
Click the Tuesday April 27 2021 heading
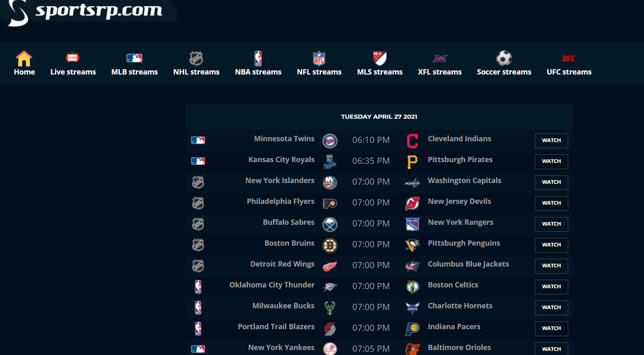pos(379,117)
